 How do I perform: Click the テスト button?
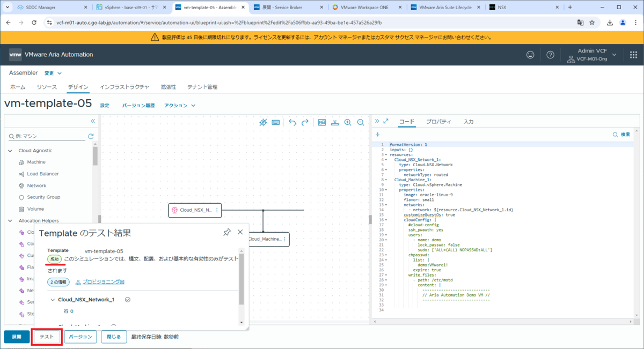(47, 337)
